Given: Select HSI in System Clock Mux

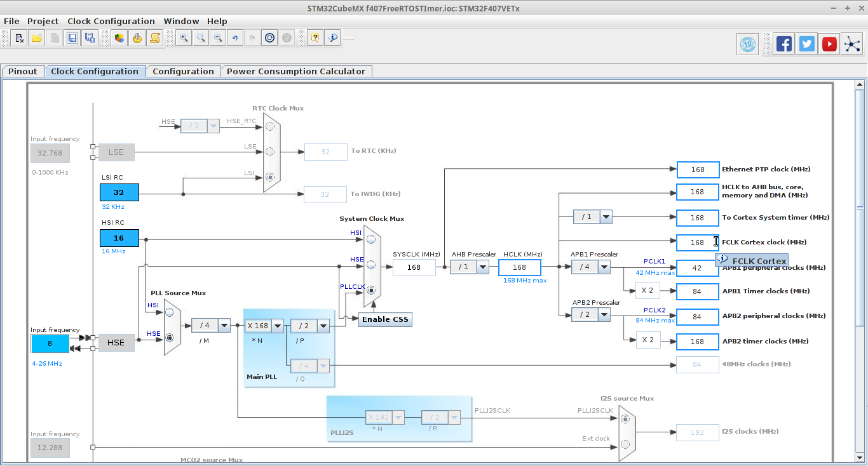Looking at the screenshot, I should 371,239.
